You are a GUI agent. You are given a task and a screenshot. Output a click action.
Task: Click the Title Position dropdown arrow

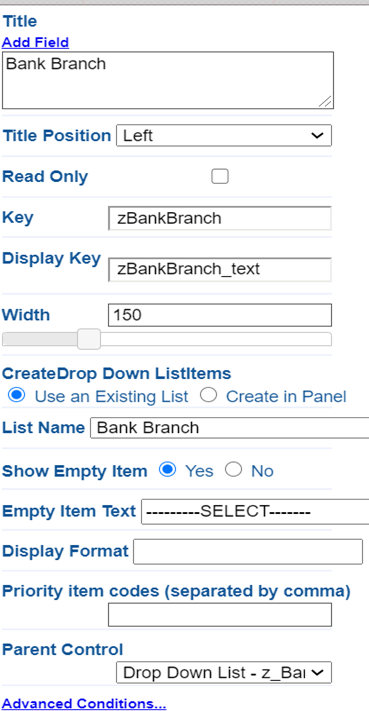[x=317, y=136]
